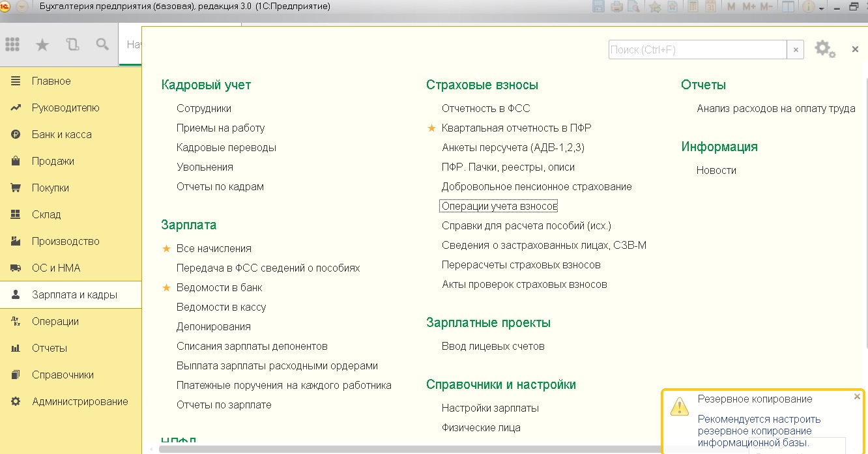Open the Главное section
868x454 pixels.
click(70, 81)
